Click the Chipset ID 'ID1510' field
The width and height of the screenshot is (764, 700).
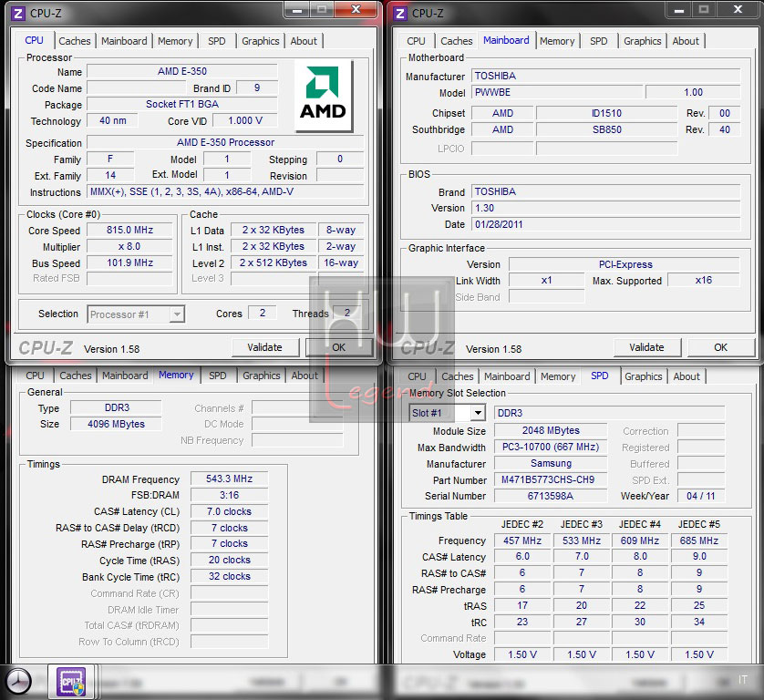point(606,114)
